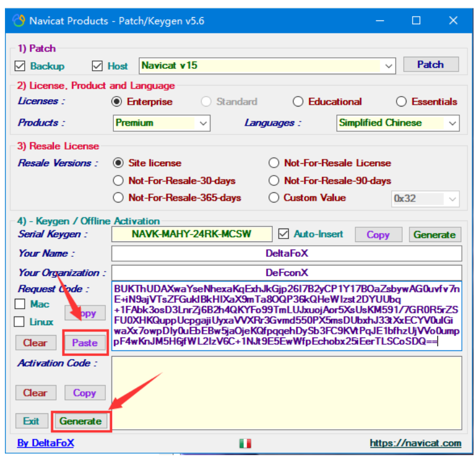
Task: Open the Navicat v15 version dropdown
Action: 267,66
